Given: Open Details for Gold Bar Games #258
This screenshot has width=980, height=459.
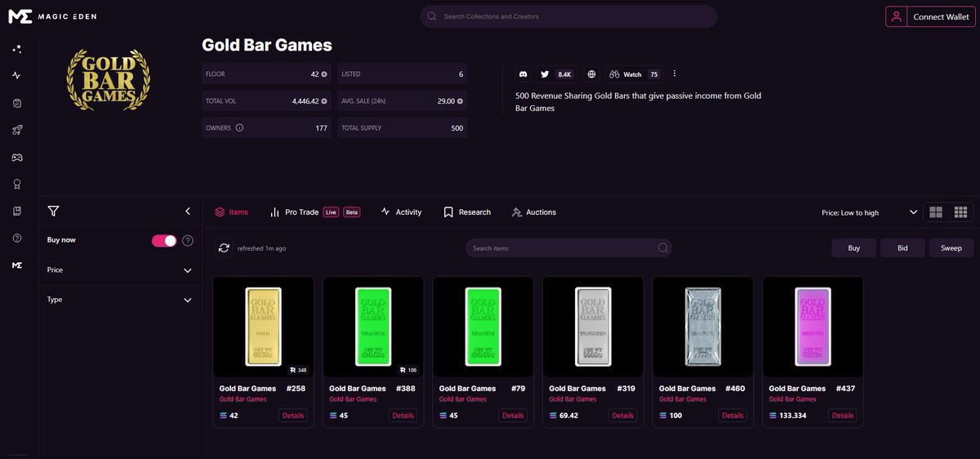Looking at the screenshot, I should click(x=293, y=416).
